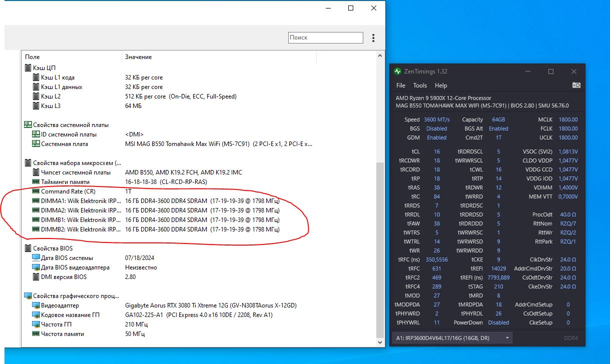Select the DIMMA2 row
The image size is (610, 364).
point(198,210)
